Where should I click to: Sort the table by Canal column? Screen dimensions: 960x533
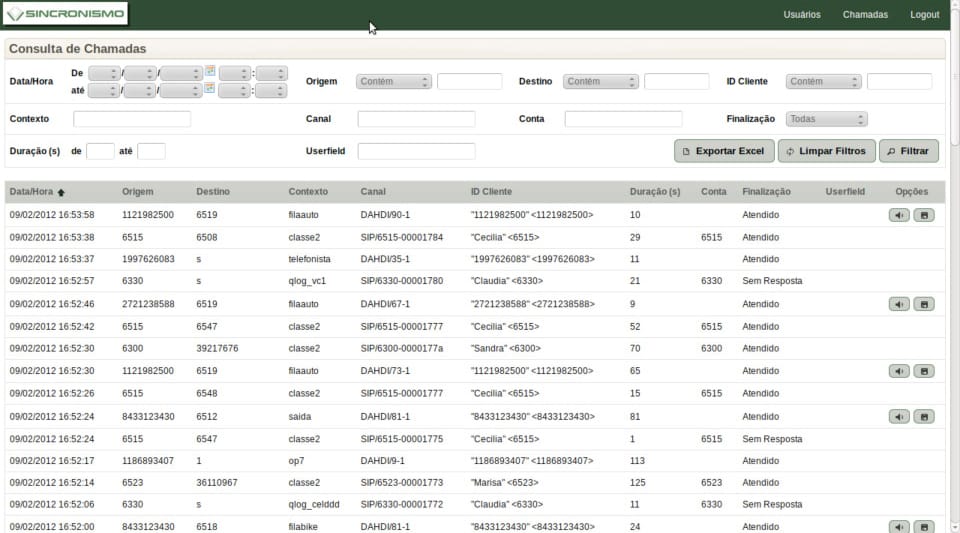point(373,192)
